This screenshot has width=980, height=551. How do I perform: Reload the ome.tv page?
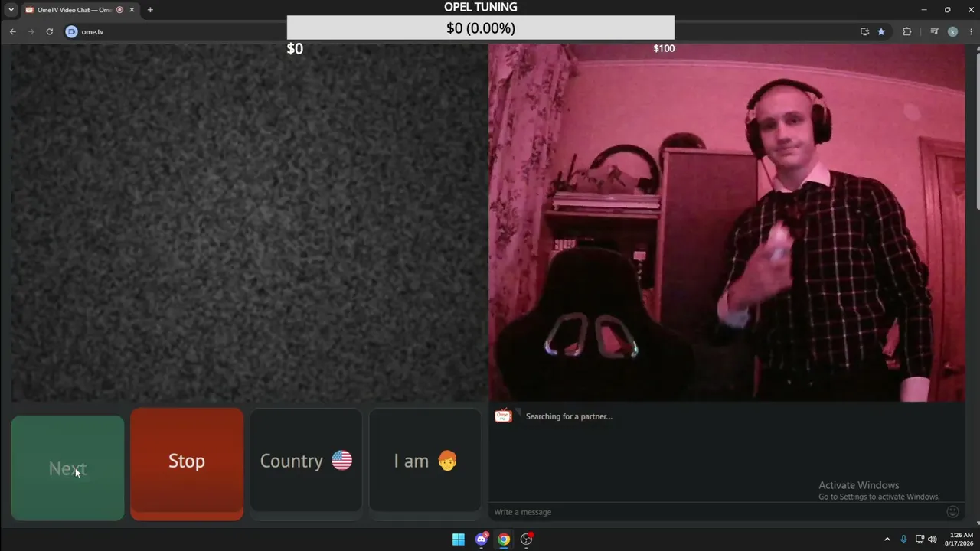(50, 31)
